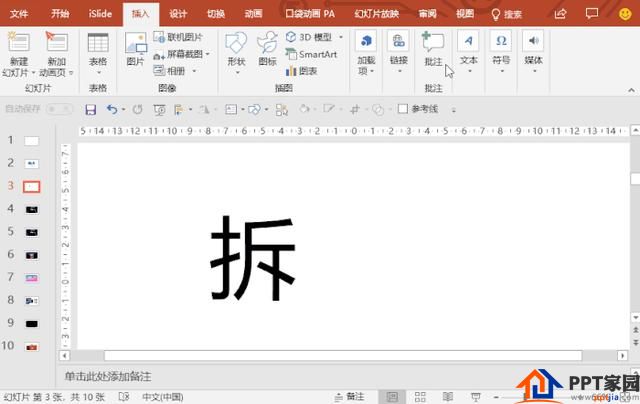Click the redo/repeat icon
Viewport: 640px width, 404px height.
(138, 109)
